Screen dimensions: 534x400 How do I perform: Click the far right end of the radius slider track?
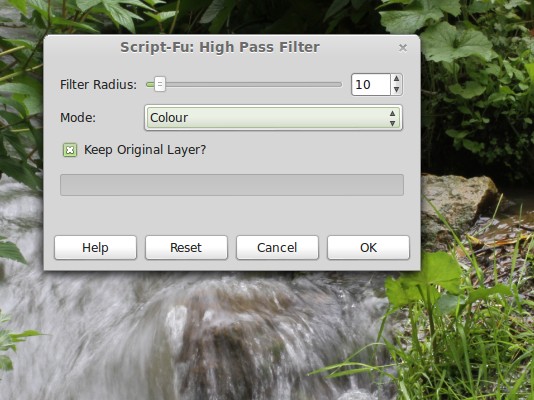339,84
